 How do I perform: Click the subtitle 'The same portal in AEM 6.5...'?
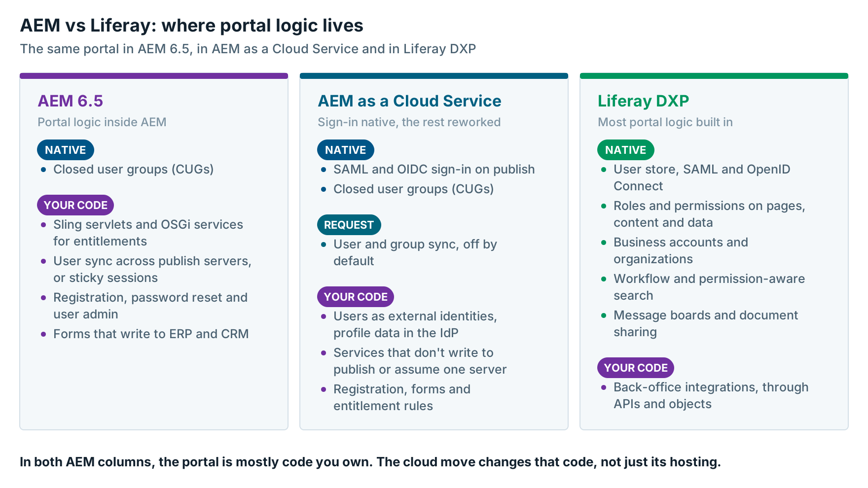click(x=248, y=49)
